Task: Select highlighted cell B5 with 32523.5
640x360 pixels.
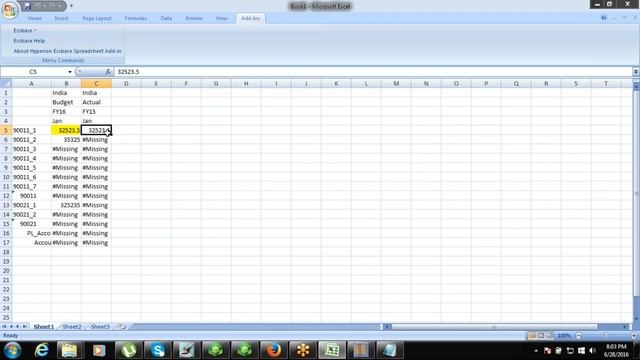Action: point(66,130)
